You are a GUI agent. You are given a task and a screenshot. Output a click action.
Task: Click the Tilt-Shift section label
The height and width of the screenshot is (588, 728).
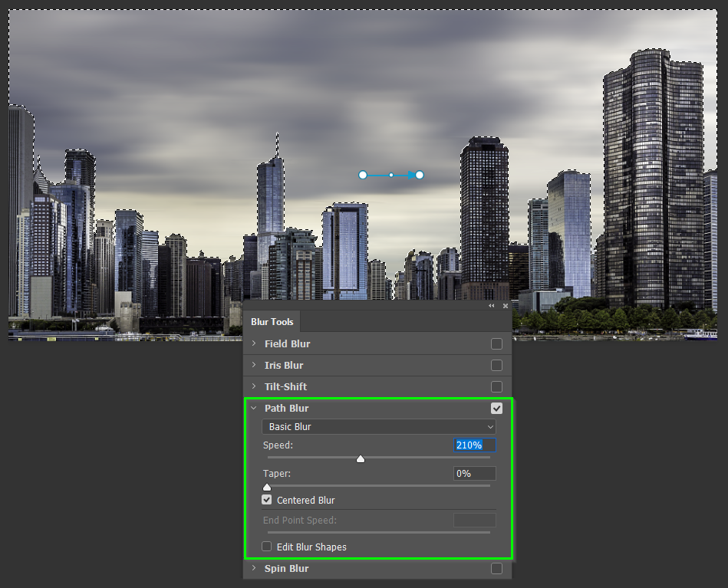coord(285,386)
